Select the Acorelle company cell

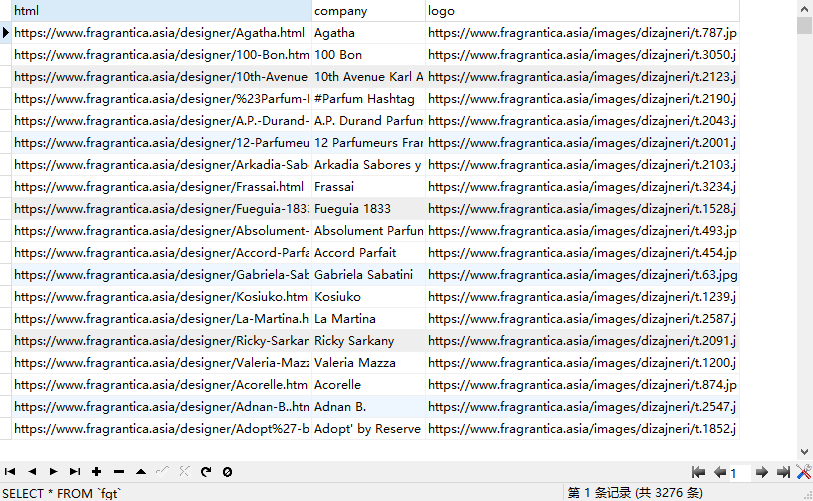[368, 385]
